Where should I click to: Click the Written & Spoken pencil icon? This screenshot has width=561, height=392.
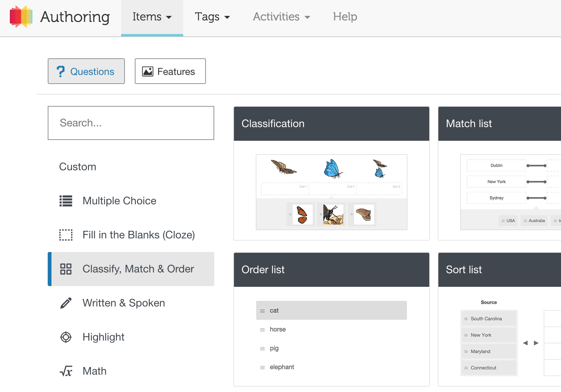click(x=66, y=303)
